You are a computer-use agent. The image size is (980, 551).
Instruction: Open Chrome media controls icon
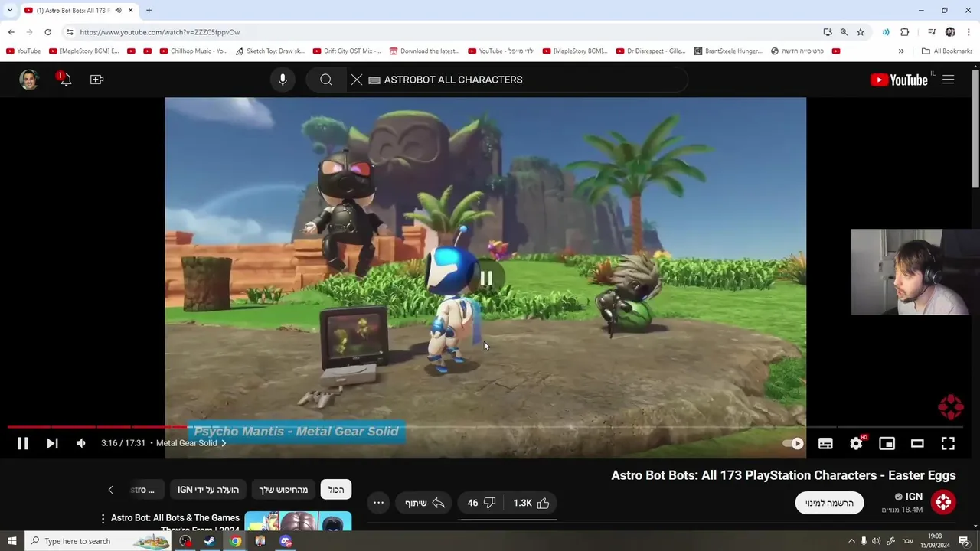[932, 32]
